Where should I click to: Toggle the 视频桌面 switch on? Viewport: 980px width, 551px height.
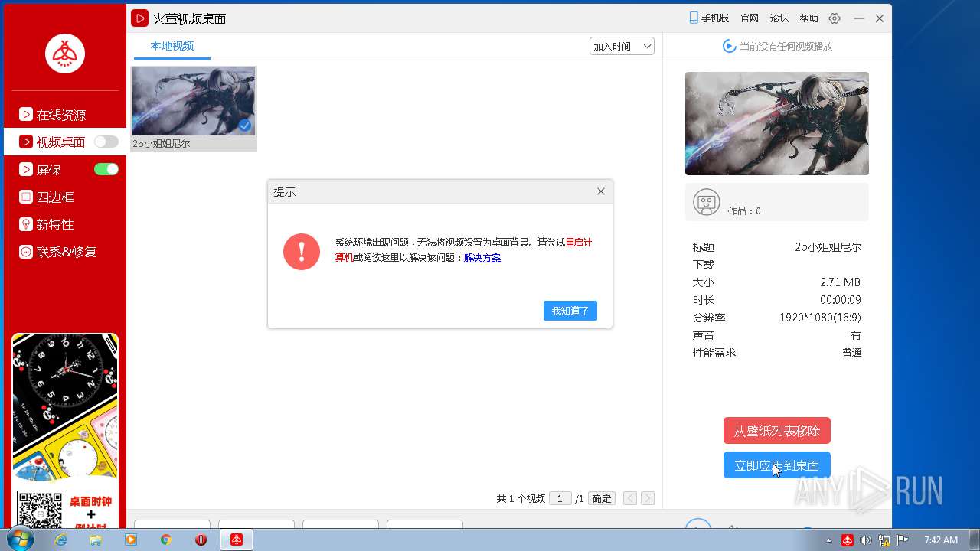(x=106, y=142)
